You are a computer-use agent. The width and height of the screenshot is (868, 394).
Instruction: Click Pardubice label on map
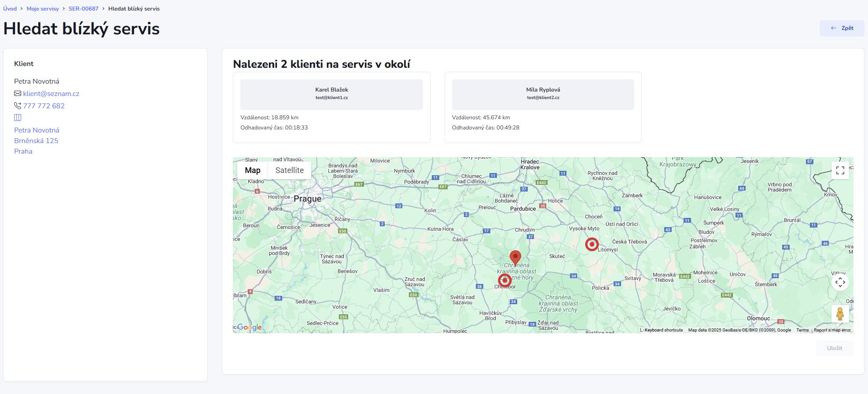(523, 209)
